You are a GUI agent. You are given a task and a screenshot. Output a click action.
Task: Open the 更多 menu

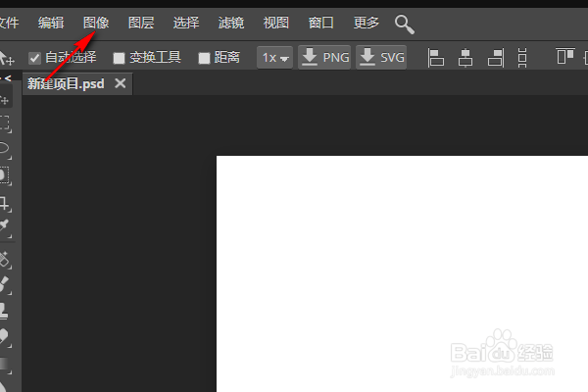point(366,23)
